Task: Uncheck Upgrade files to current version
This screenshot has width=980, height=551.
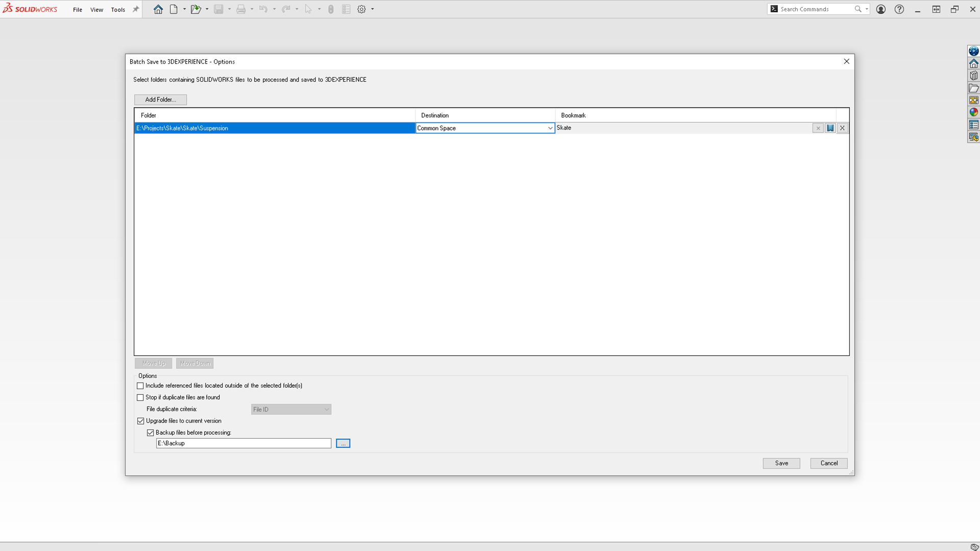Action: click(x=141, y=421)
